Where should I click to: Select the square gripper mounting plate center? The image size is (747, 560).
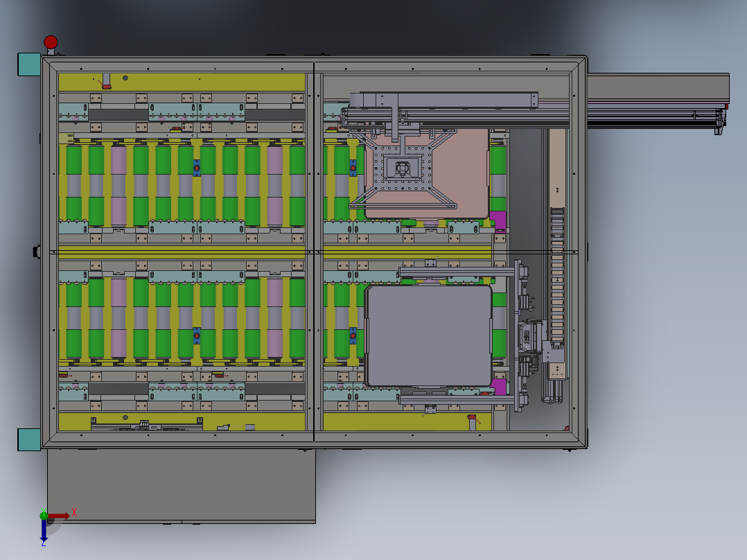[x=403, y=168]
